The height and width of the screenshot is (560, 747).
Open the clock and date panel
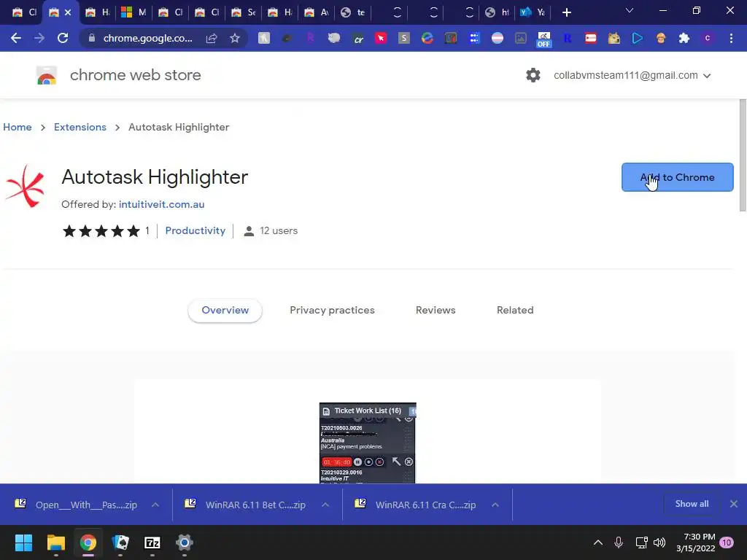pyautogui.click(x=695, y=542)
